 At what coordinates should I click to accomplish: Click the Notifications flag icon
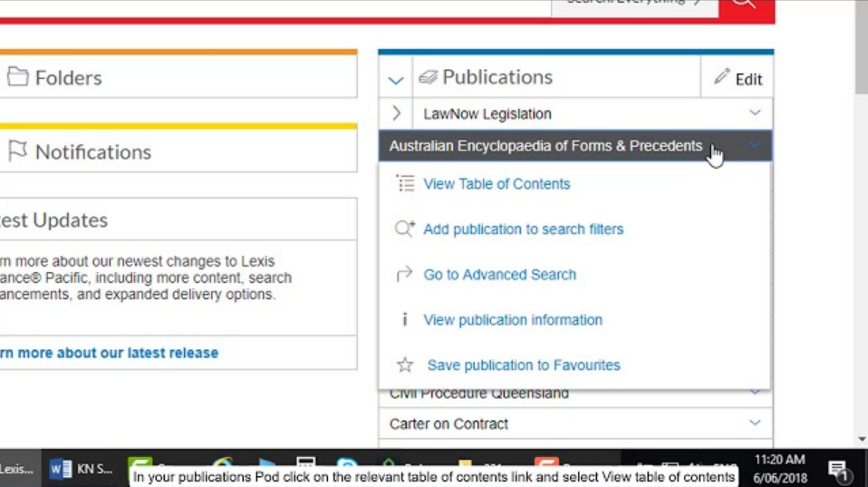[18, 151]
